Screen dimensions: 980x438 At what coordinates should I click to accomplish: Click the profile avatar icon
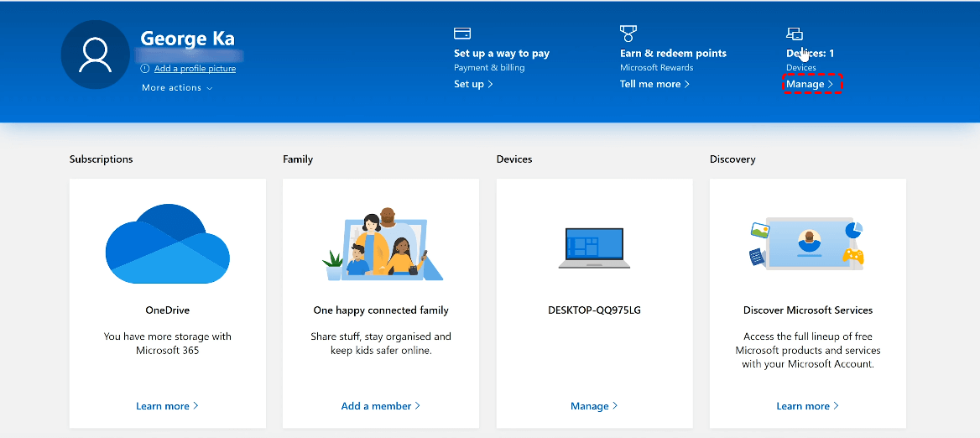[95, 55]
